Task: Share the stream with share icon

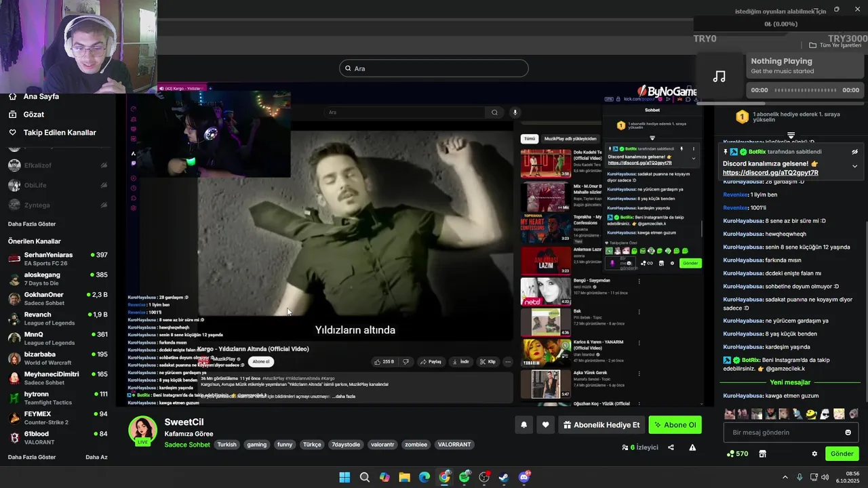Action: [671, 447]
